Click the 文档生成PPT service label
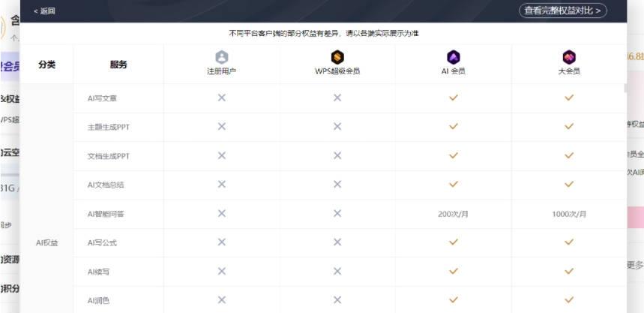 tap(109, 156)
